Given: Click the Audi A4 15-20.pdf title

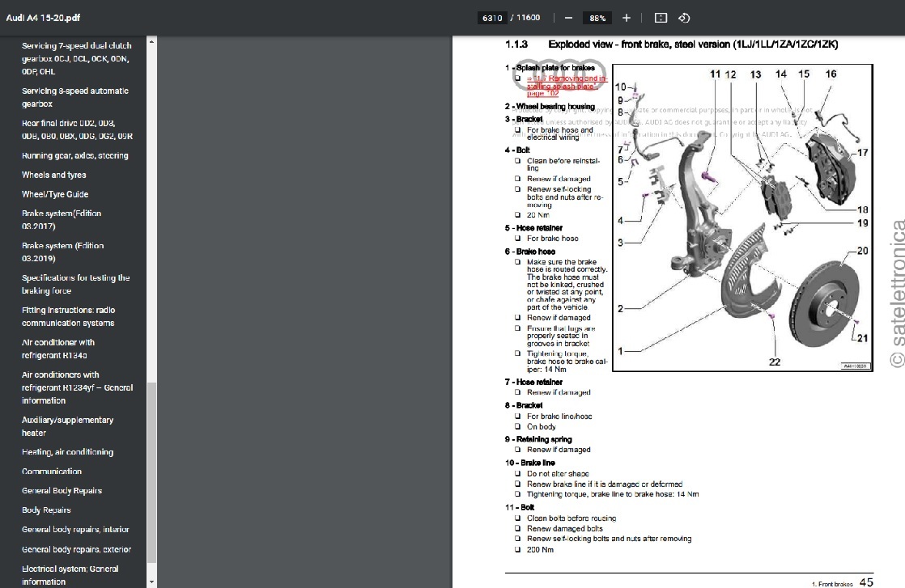Looking at the screenshot, I should (43, 18).
